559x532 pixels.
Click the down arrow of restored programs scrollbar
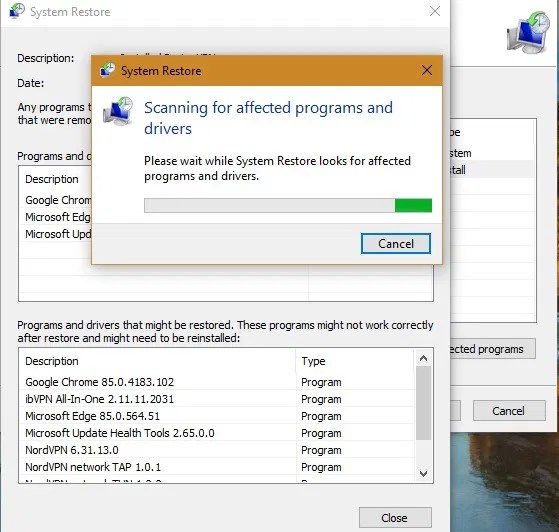424,474
